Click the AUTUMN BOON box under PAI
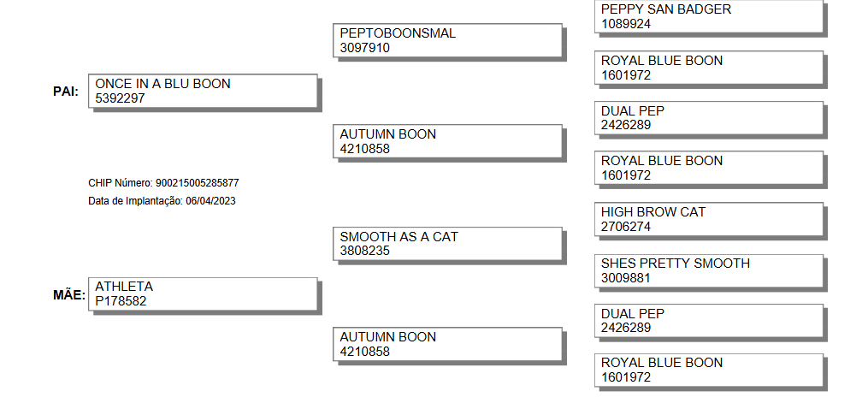 pos(447,141)
